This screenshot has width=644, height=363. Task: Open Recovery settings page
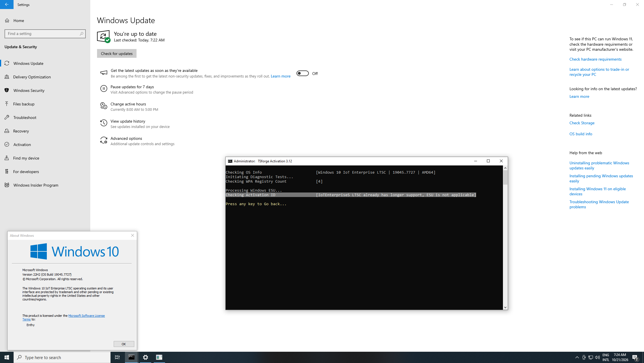pyautogui.click(x=45, y=131)
